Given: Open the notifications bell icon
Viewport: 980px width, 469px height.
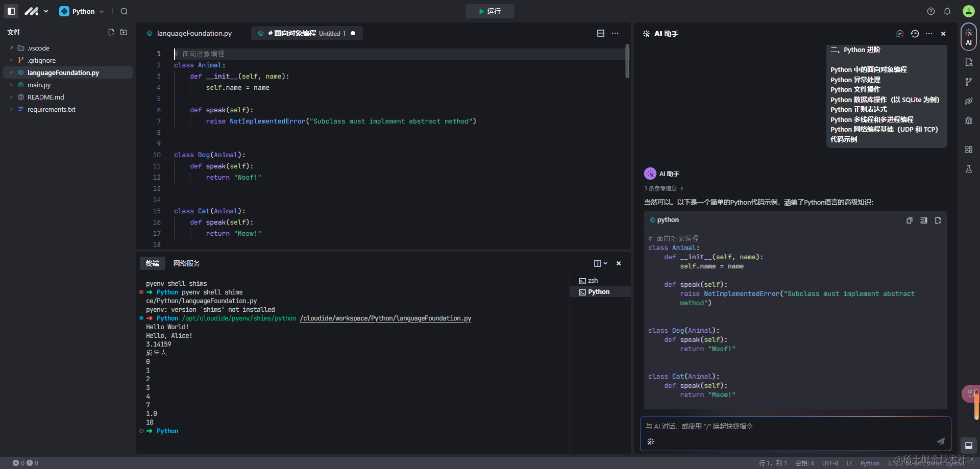Looking at the screenshot, I should pos(947,11).
